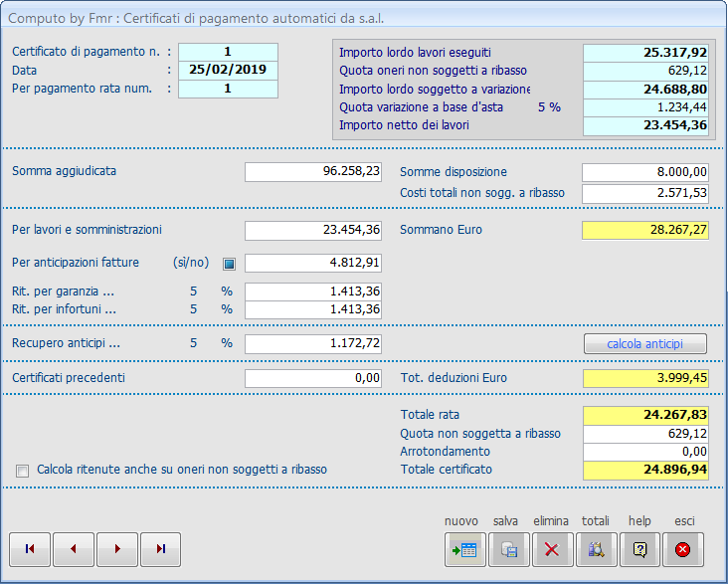Open totals with the totali icon
This screenshot has width=728, height=584.
click(x=597, y=550)
